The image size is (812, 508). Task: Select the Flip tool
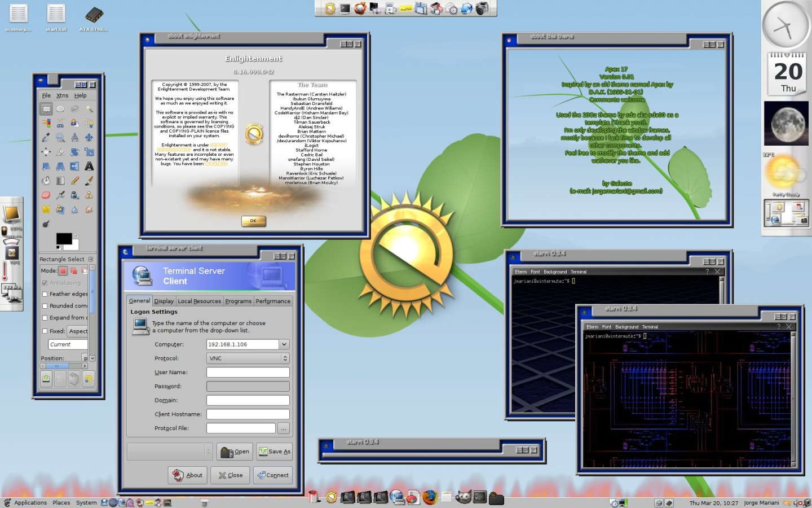pos(74,166)
